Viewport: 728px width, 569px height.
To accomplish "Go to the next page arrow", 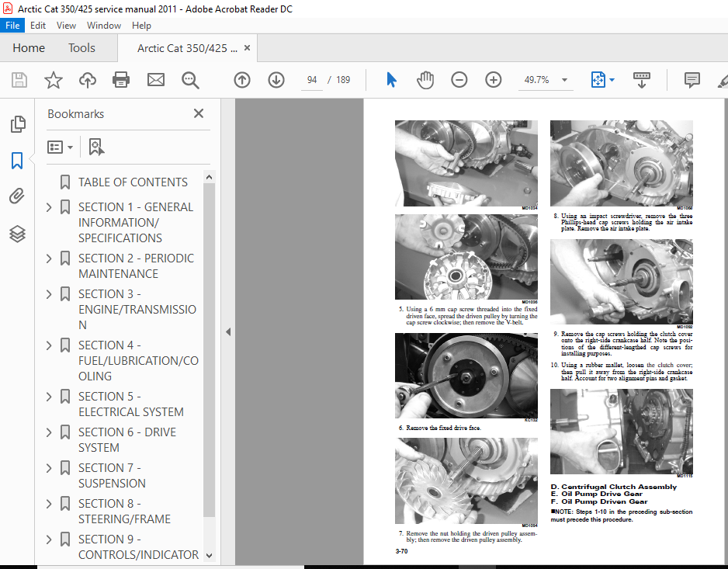I will coord(276,80).
